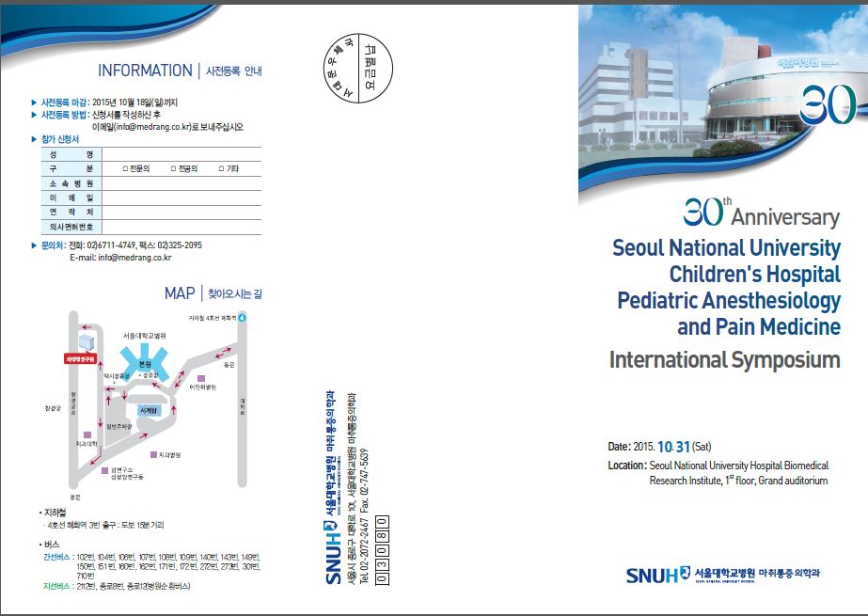The width and height of the screenshot is (868, 616).
Task: Click the circular postal stamp mark
Action: [357, 69]
